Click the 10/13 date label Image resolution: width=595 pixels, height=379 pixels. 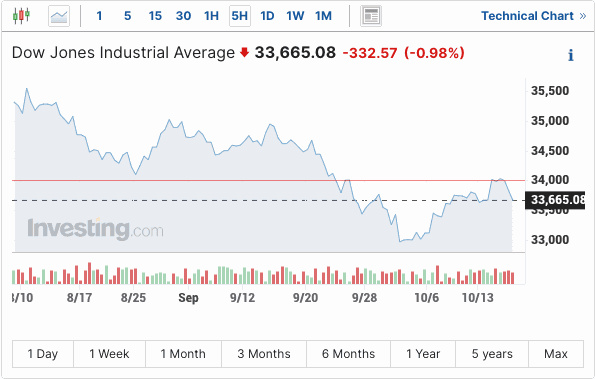(478, 298)
